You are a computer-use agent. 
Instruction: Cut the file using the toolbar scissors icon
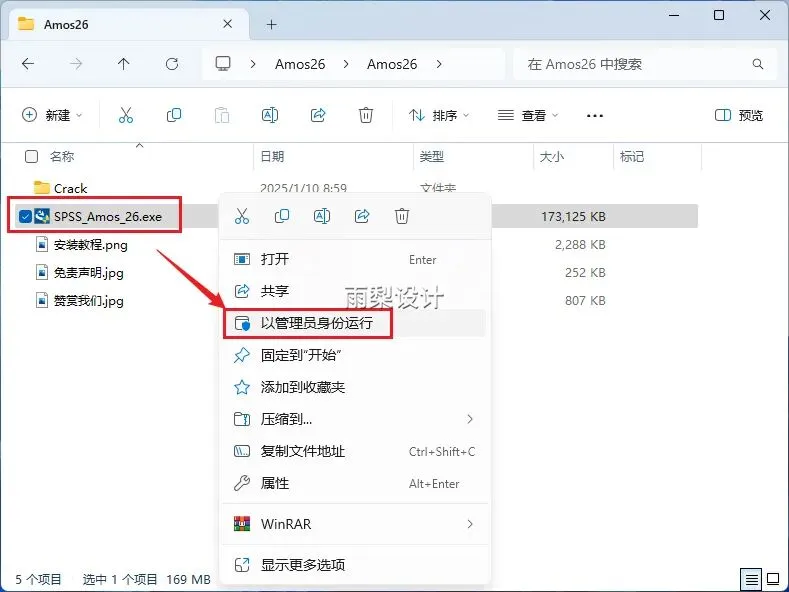(x=126, y=115)
